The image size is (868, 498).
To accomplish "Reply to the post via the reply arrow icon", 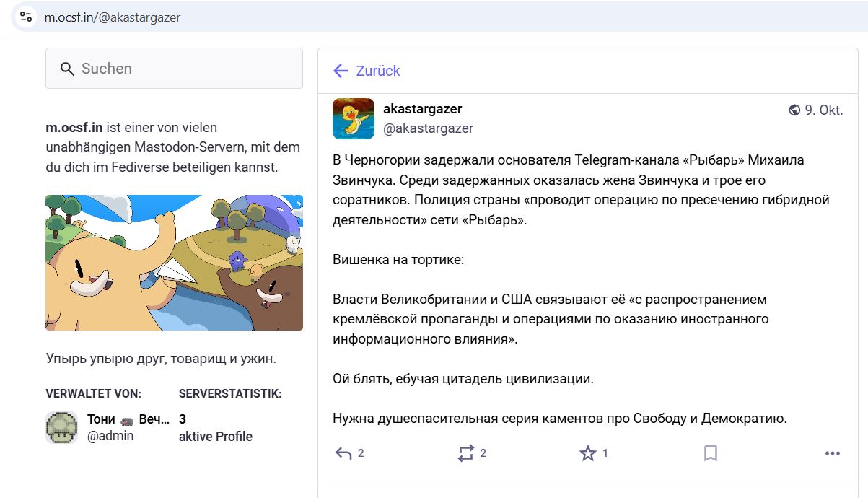I will coord(343,453).
